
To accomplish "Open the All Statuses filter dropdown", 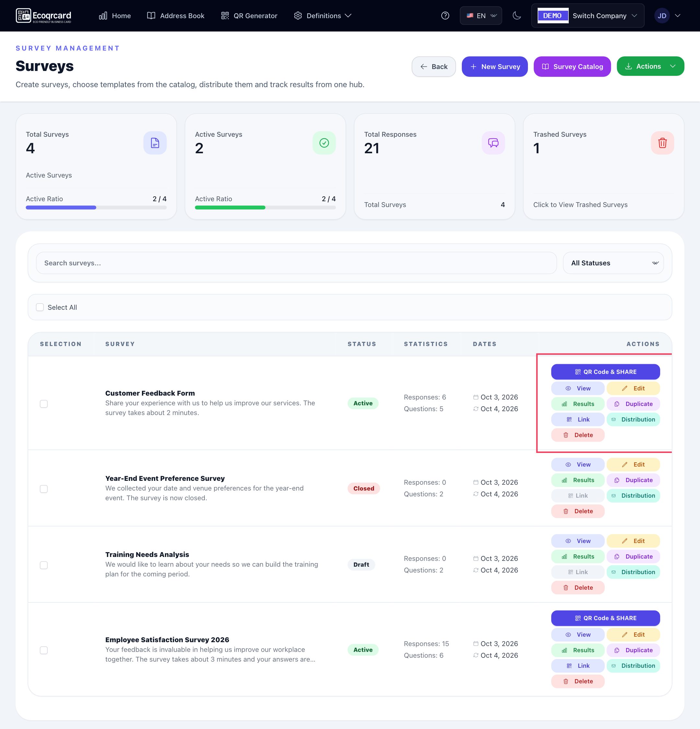I will (x=613, y=263).
